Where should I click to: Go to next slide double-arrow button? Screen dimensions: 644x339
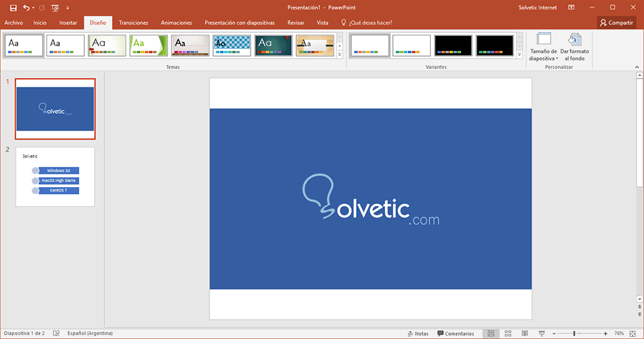639,315
